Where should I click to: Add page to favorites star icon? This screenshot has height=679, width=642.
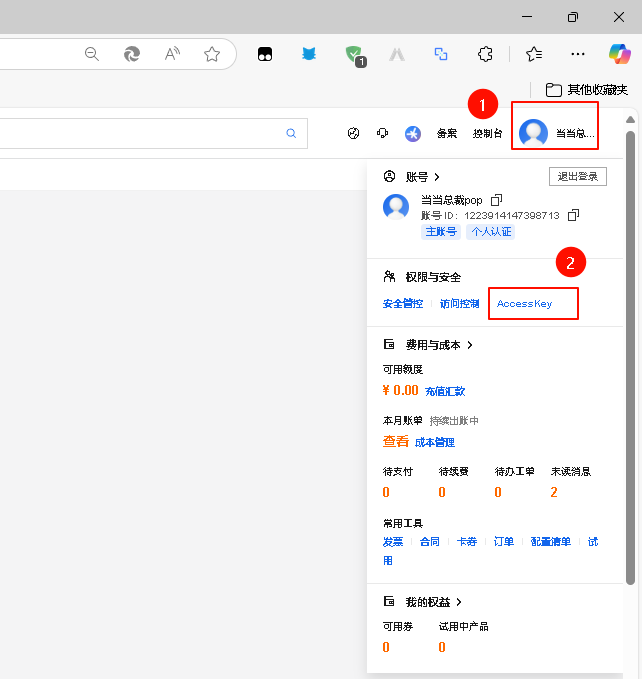click(212, 54)
